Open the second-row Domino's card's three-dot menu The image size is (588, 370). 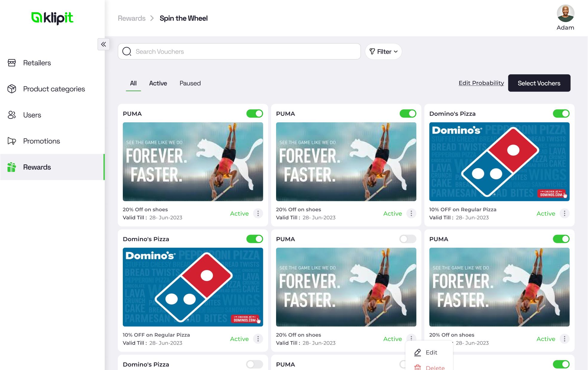tap(258, 339)
